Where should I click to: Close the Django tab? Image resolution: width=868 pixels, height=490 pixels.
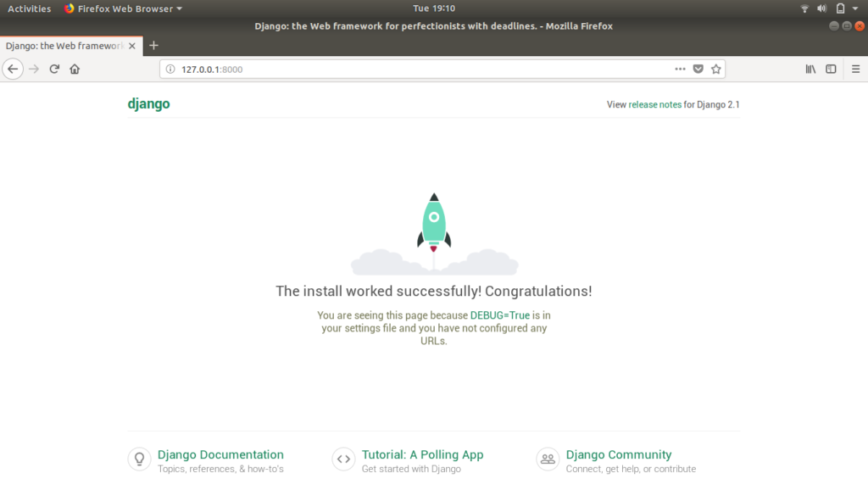132,46
